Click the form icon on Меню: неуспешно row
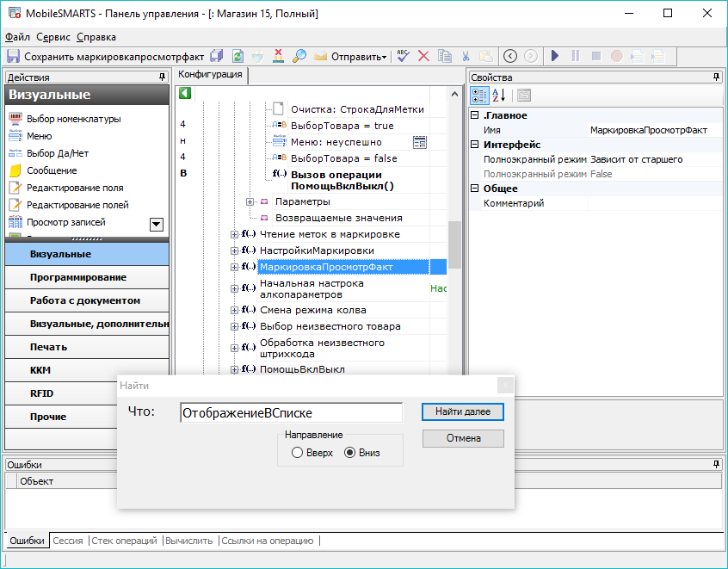The image size is (728, 569). (419, 142)
